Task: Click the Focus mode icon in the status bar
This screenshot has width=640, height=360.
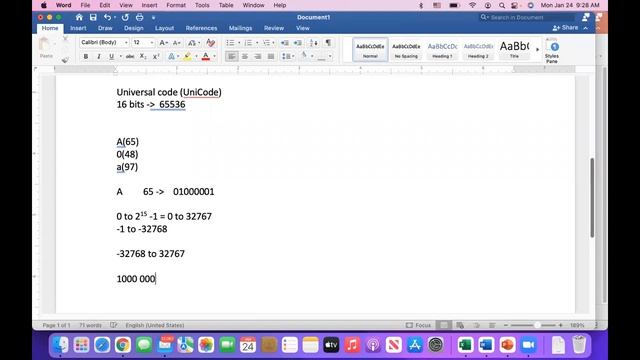Action: click(x=418, y=325)
